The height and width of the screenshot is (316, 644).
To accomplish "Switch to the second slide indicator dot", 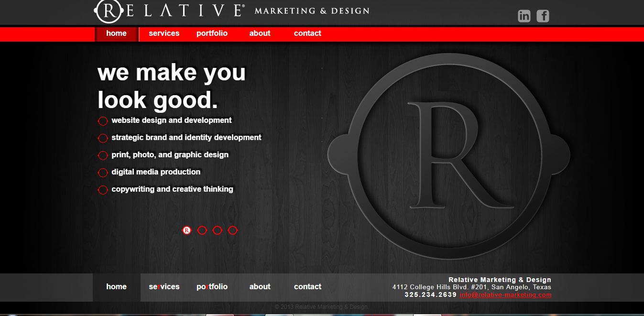I will (x=202, y=230).
